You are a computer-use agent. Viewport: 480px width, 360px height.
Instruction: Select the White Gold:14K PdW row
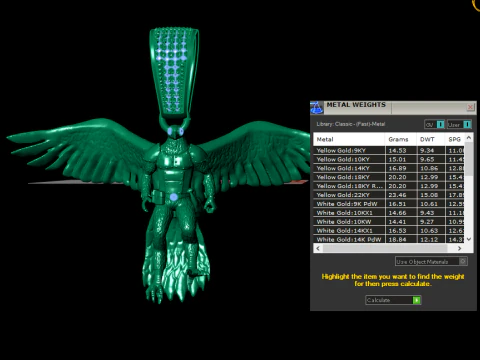[x=389, y=239]
